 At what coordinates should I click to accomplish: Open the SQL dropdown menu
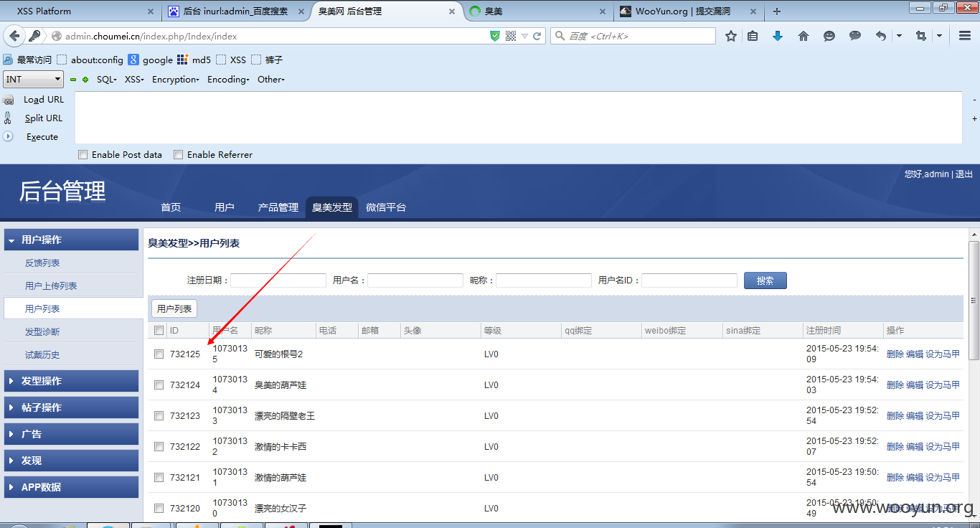[107, 80]
